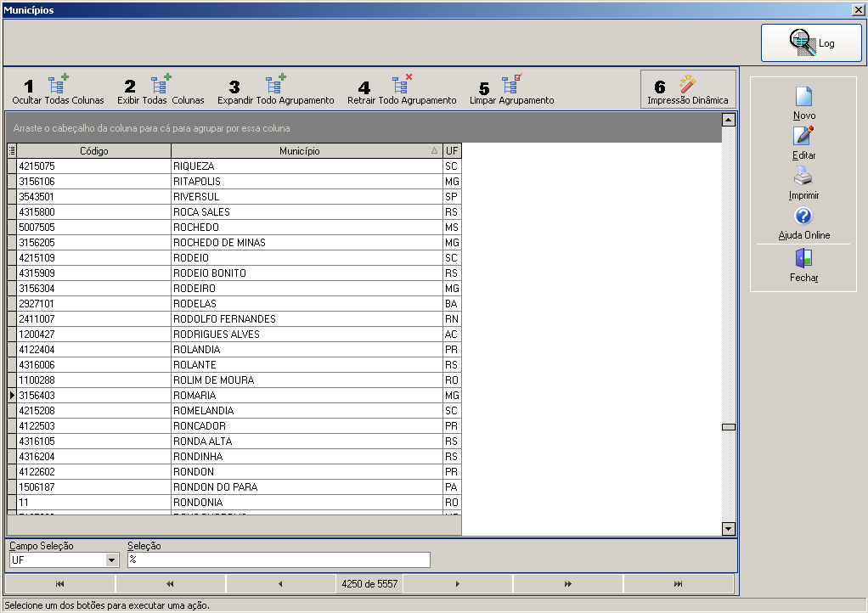Viewport: 868px width, 613px height.
Task: Expand all groups with Expandir Todo Agrupamento
Action: pos(275,84)
